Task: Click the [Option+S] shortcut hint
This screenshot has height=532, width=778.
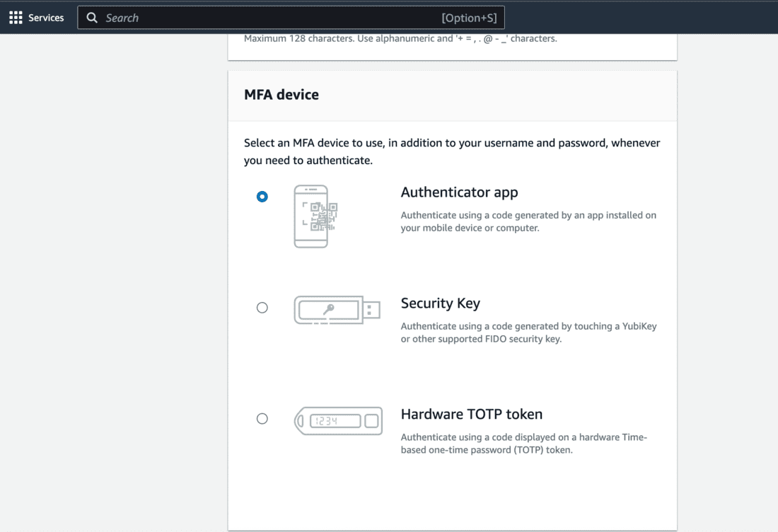Action: click(x=469, y=18)
